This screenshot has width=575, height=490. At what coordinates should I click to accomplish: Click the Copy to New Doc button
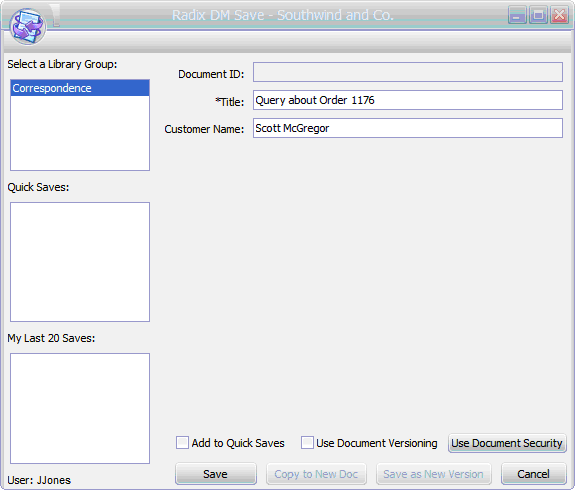click(x=316, y=474)
